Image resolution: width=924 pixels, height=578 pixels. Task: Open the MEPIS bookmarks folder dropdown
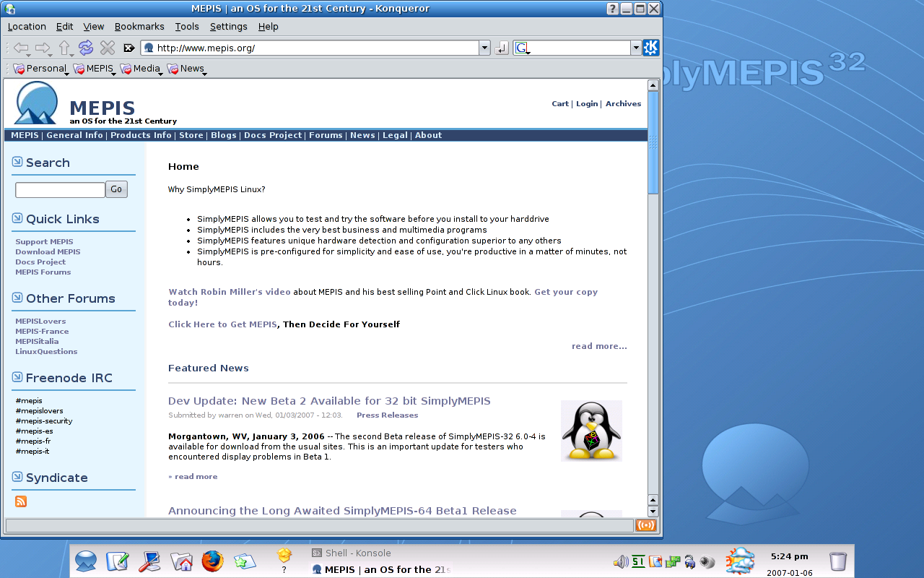click(x=94, y=69)
